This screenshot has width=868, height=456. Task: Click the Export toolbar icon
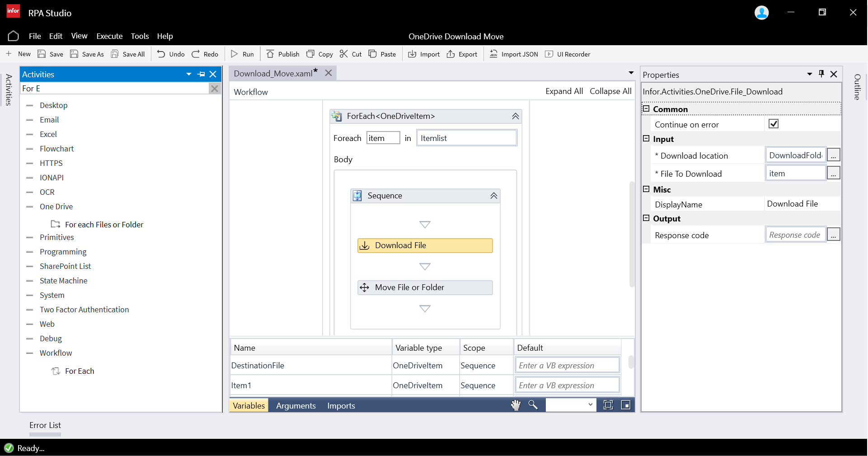(450, 54)
